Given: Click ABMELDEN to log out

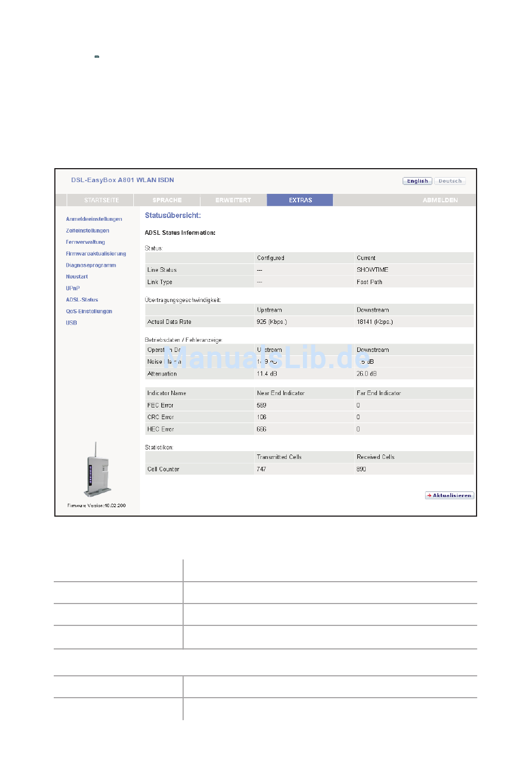Looking at the screenshot, I should coord(440,200).
